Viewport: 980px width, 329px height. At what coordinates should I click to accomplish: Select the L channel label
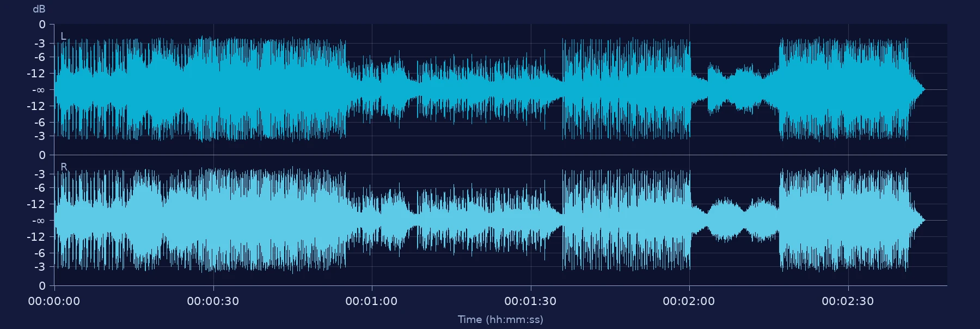pyautogui.click(x=63, y=36)
